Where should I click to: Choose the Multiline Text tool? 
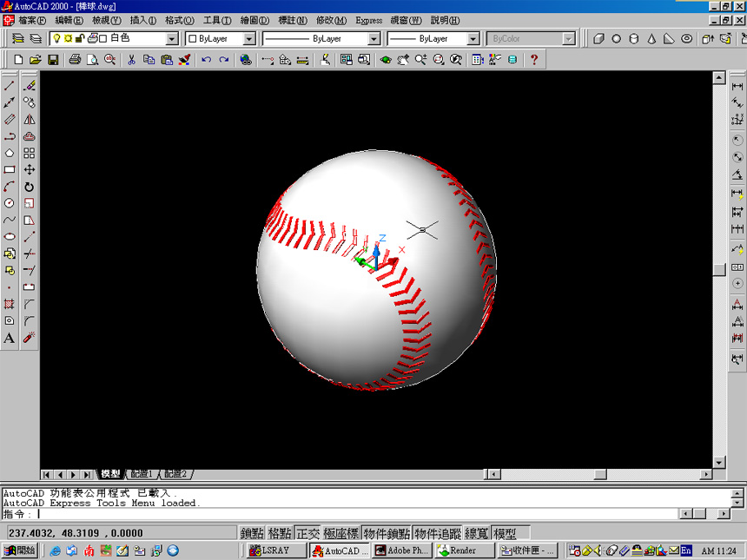(x=10, y=338)
